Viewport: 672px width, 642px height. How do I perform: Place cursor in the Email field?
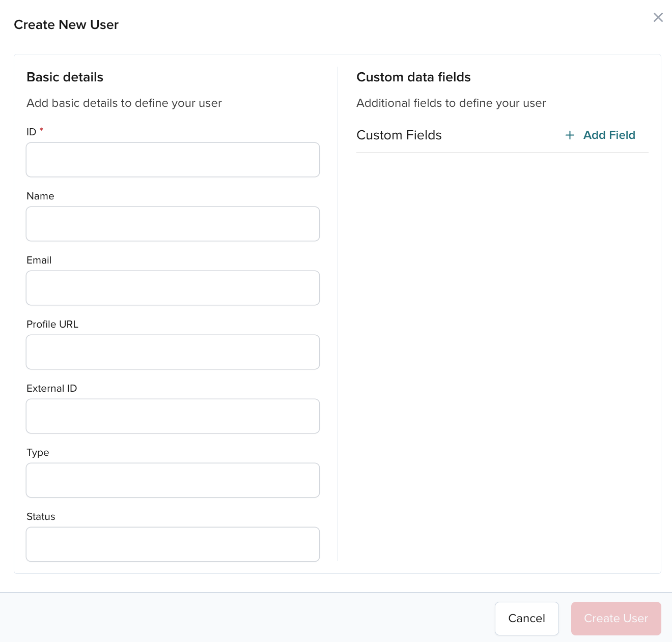coord(173,287)
